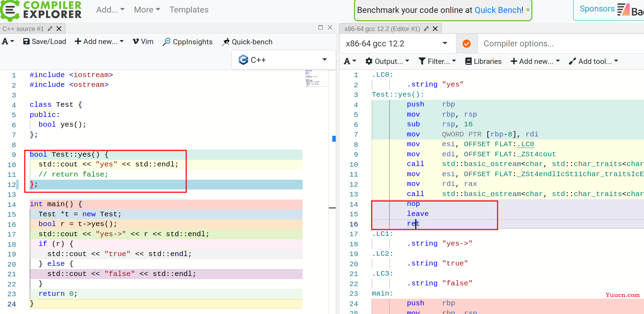
Task: Click the 'class Test {' source line
Action: pyautogui.click(x=56, y=105)
